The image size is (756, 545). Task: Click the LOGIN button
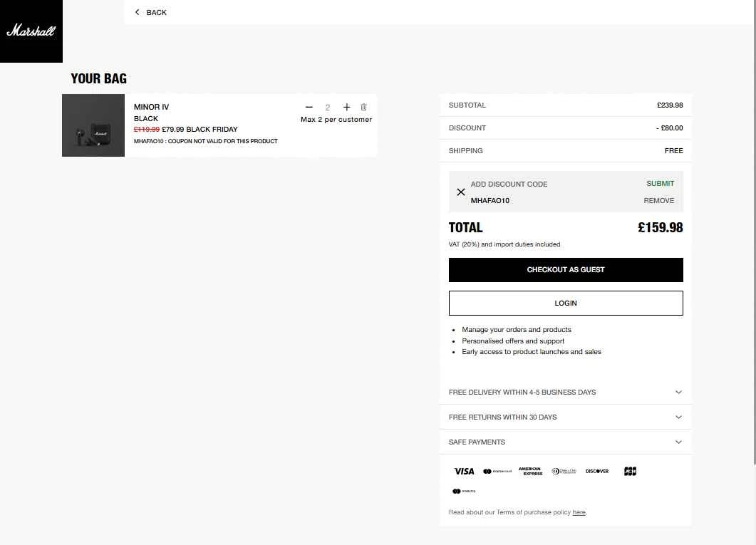click(x=566, y=303)
